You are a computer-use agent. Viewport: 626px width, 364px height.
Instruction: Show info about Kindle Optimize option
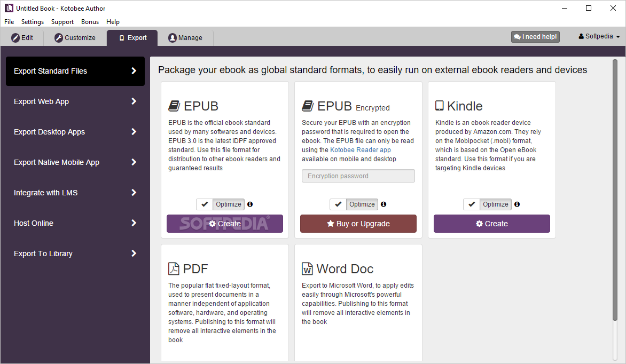point(517,204)
